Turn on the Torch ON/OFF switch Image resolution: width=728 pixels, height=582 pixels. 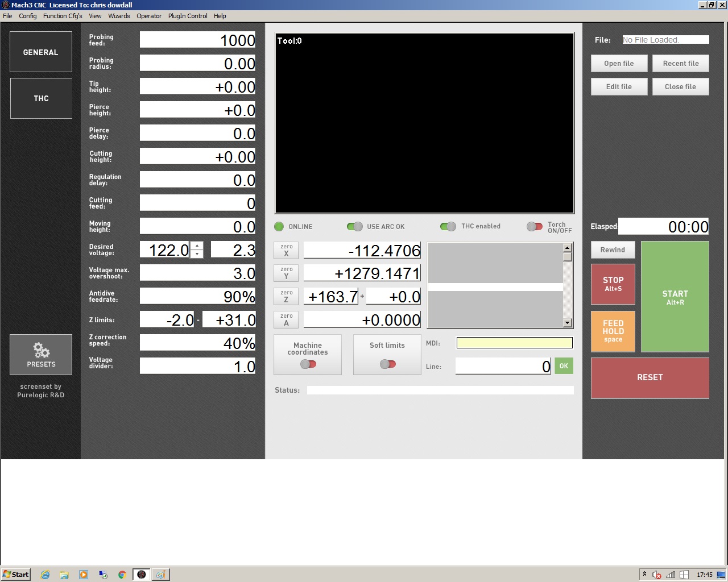(x=534, y=227)
